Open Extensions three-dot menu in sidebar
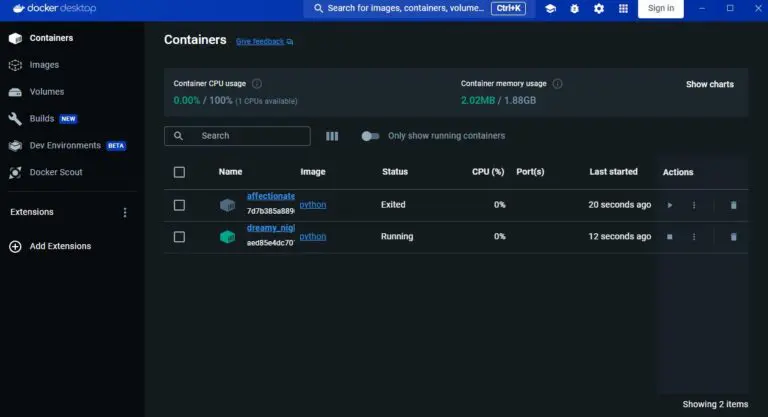This screenshot has width=768, height=417. (125, 212)
